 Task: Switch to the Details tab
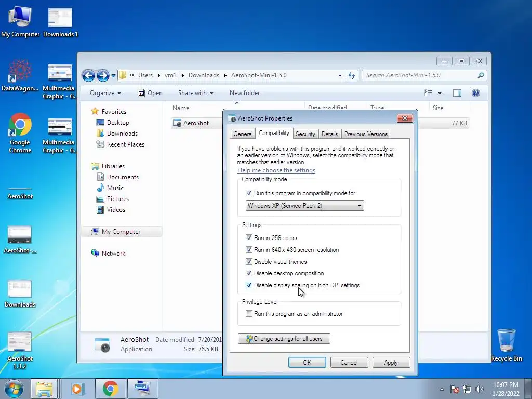(329, 134)
